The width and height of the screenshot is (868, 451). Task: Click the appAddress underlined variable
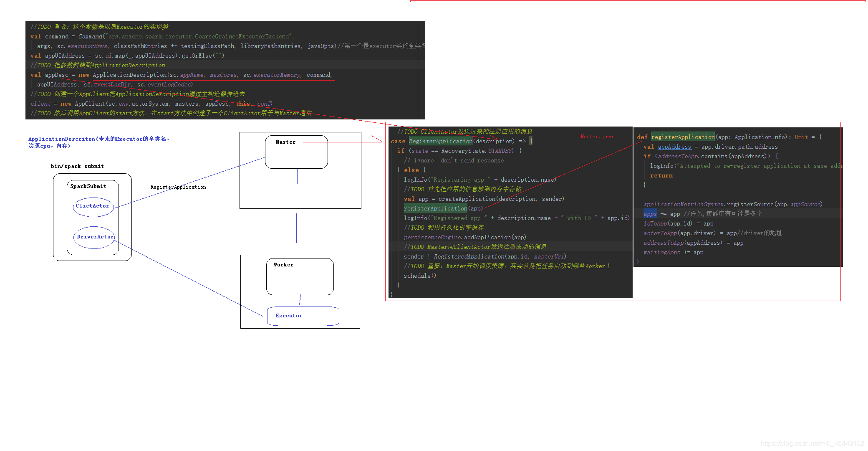click(x=674, y=147)
